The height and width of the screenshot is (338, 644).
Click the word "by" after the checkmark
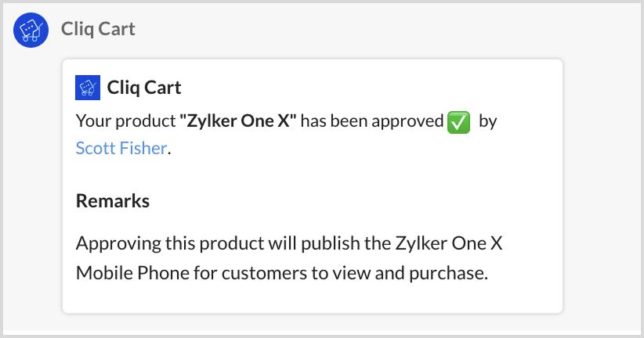coord(487,122)
